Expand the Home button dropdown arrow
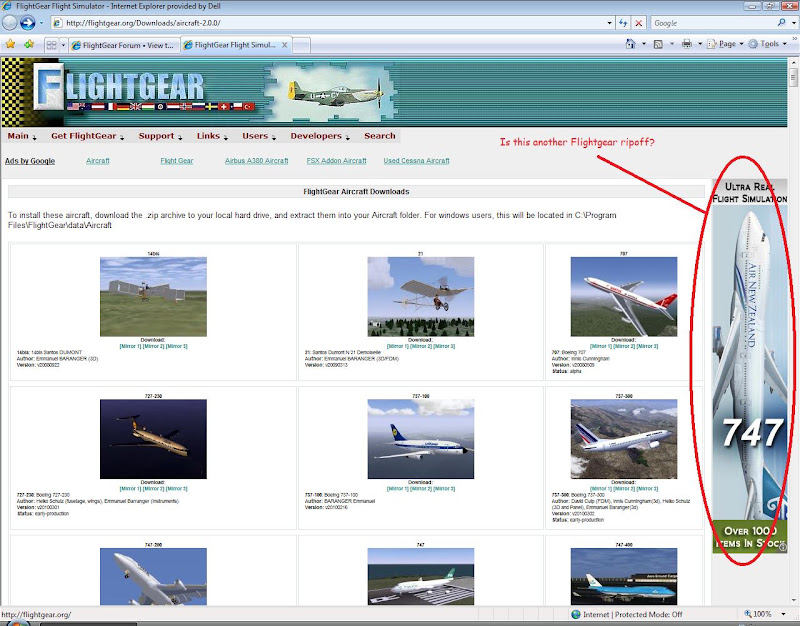Screen dimensions: 800x626 [x=643, y=44]
